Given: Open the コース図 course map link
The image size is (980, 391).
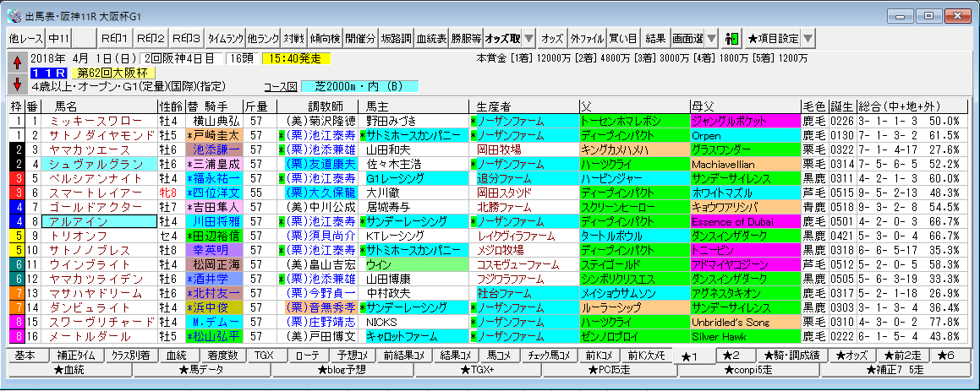Looking at the screenshot, I should (x=280, y=87).
